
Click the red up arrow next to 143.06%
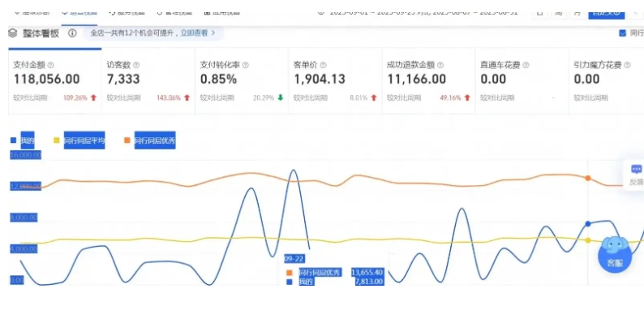(x=187, y=98)
